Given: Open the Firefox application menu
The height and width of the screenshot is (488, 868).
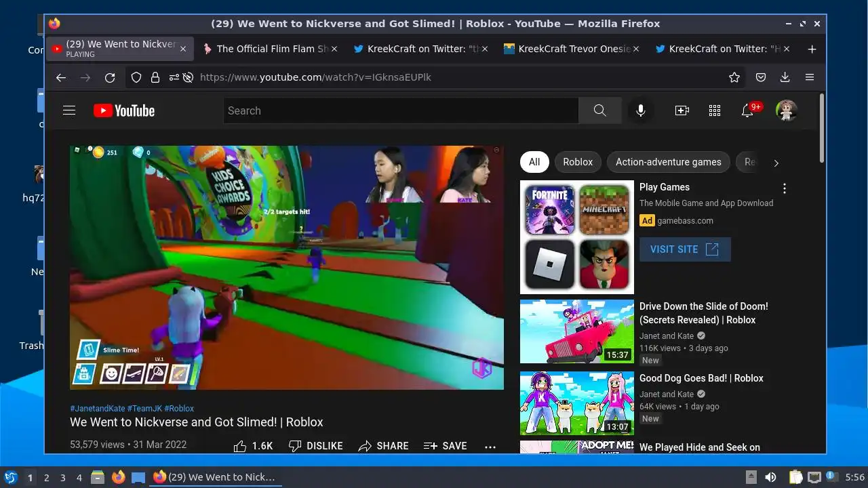Looking at the screenshot, I should (x=810, y=77).
